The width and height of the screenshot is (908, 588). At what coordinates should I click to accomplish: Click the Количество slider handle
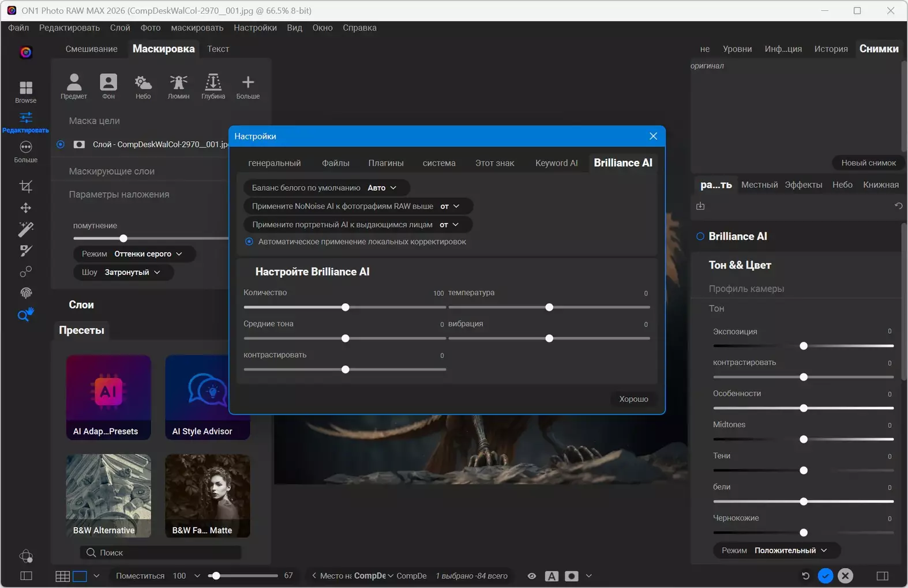pyautogui.click(x=346, y=307)
